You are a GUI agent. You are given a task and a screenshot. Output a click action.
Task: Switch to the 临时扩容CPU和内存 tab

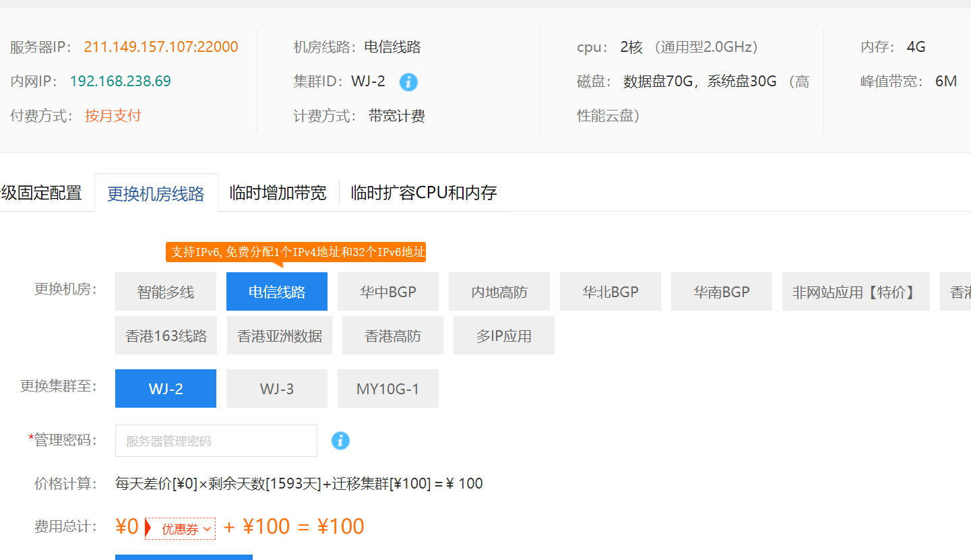[x=423, y=192]
